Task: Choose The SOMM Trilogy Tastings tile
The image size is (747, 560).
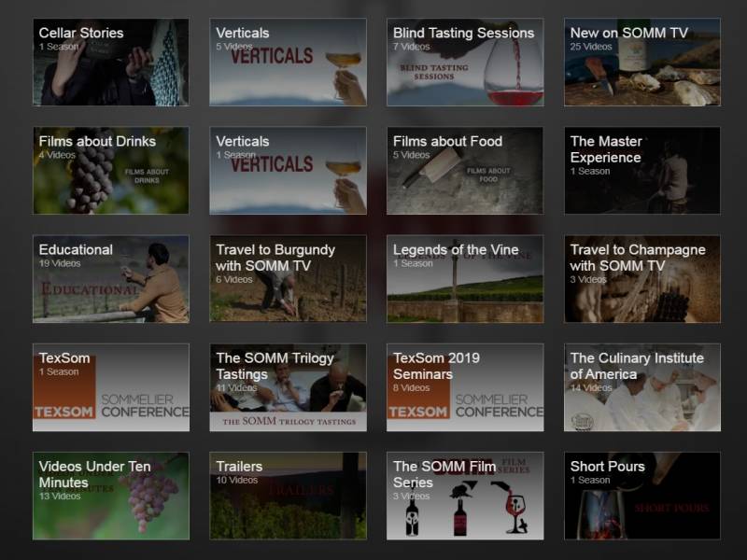Action: click(288, 387)
